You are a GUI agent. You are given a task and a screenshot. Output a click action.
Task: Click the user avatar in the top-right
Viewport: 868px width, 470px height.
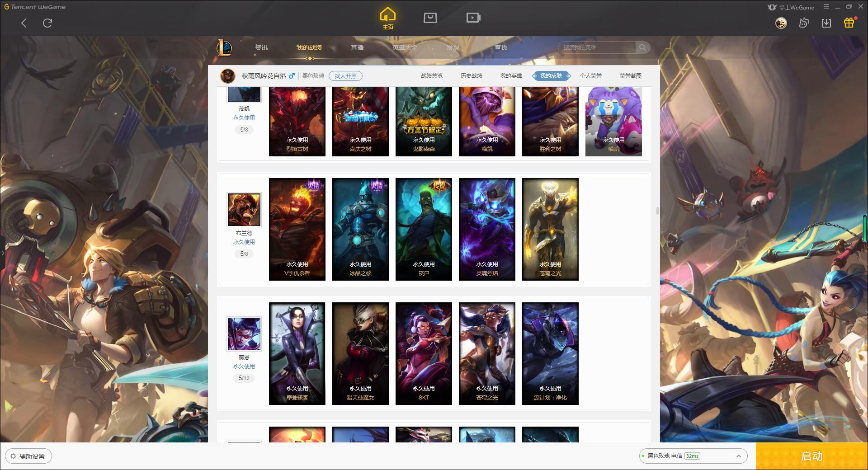[781, 23]
